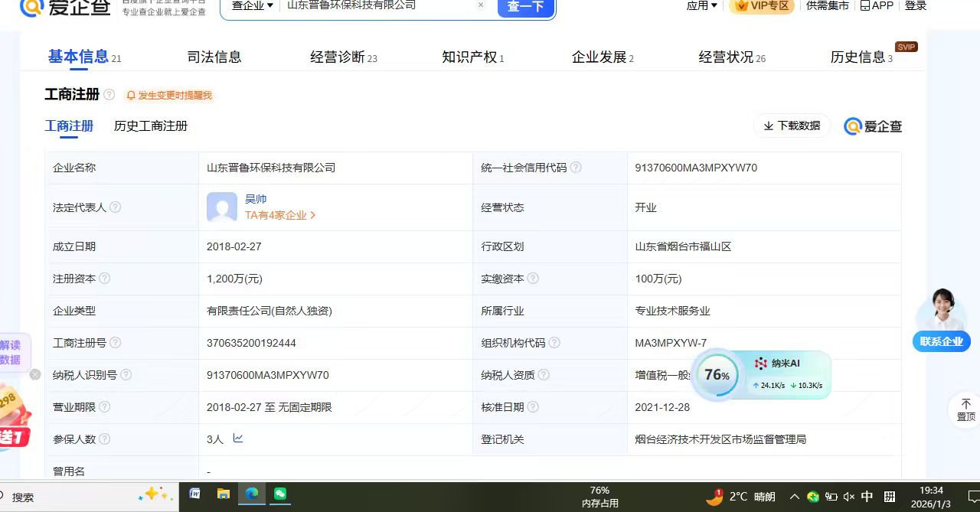980x512 pixels.
Task: Click the weather 2°C 晴朗 widget
Action: (x=740, y=497)
